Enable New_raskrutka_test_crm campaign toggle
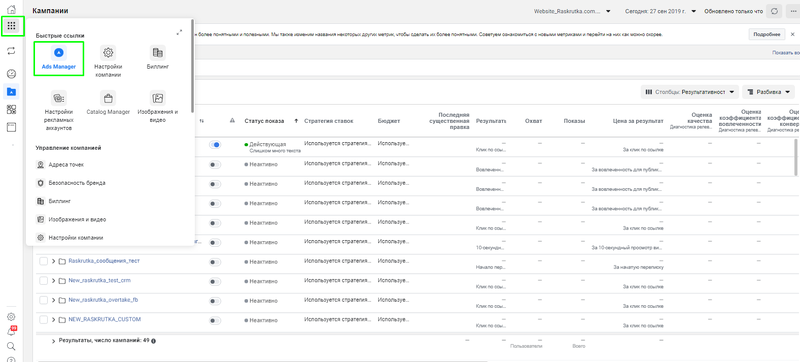Screen dimensions: 800x362 215,281
